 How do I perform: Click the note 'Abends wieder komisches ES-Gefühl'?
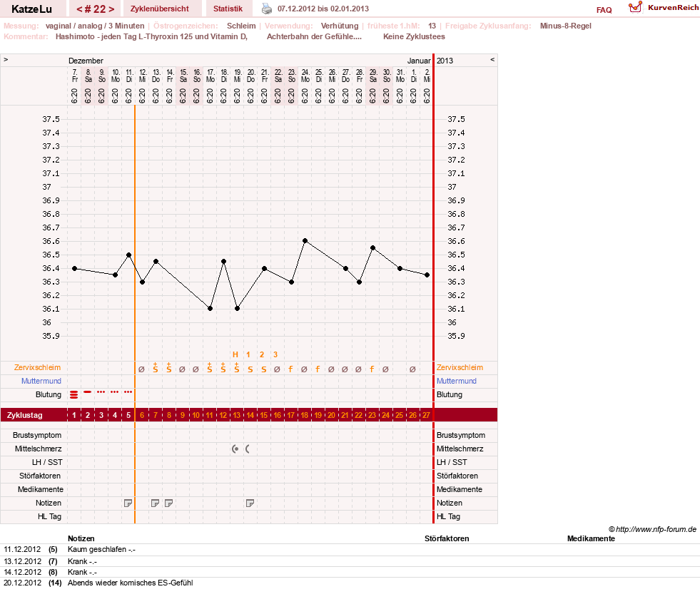[131, 583]
